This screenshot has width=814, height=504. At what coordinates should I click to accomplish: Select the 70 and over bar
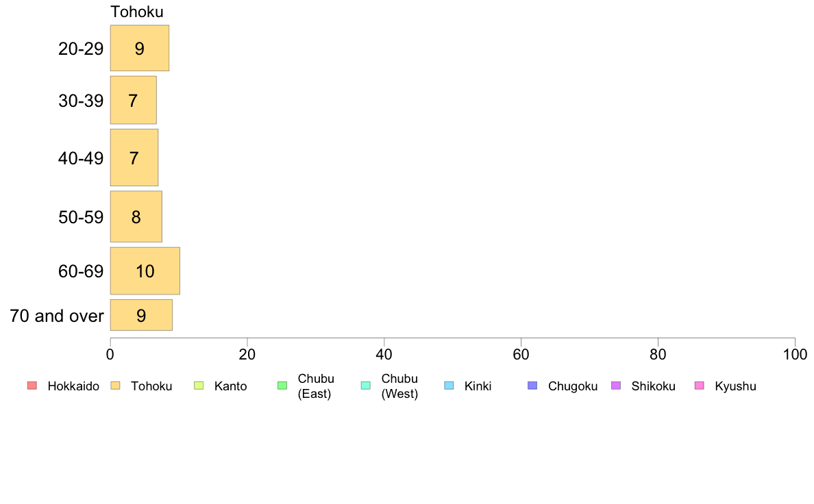pos(141,315)
